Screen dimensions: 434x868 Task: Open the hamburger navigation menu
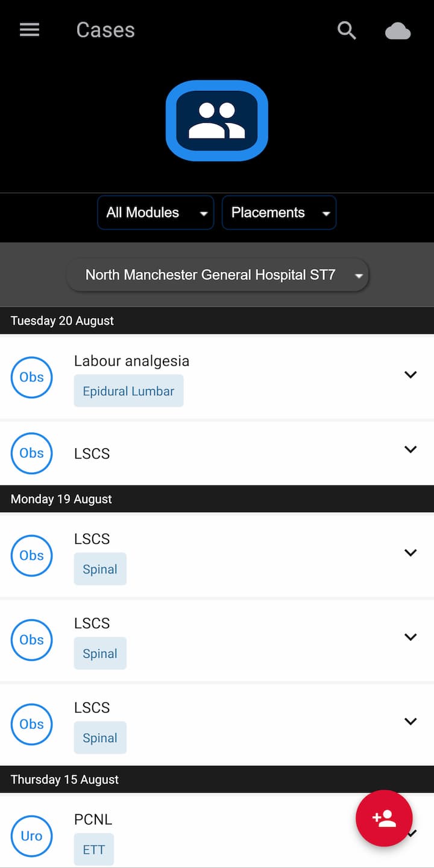30,30
